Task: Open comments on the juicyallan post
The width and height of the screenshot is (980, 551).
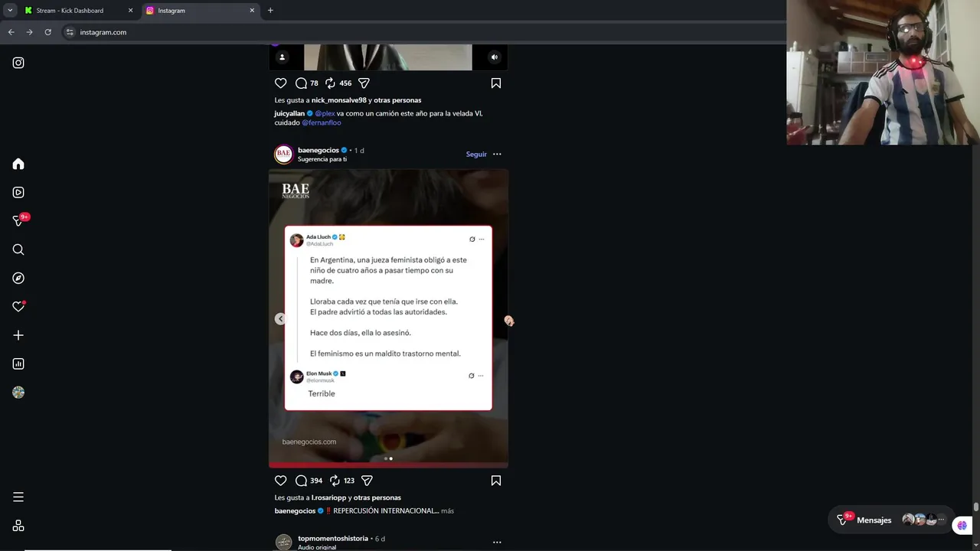Action: (302, 83)
